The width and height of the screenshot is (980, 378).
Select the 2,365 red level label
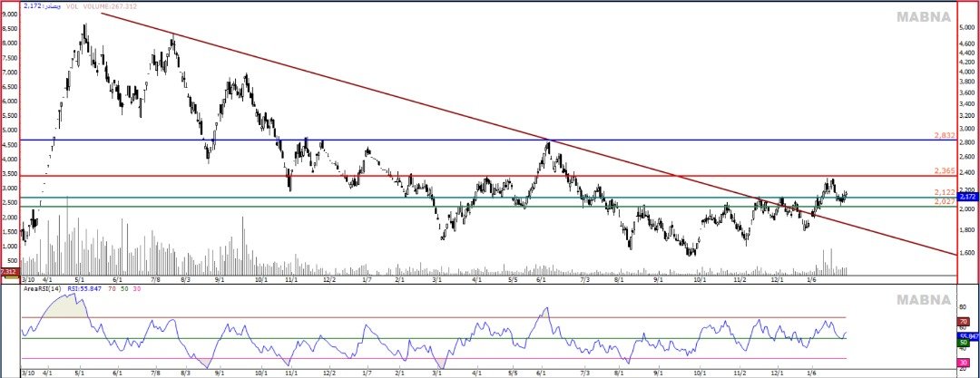pyautogui.click(x=944, y=170)
